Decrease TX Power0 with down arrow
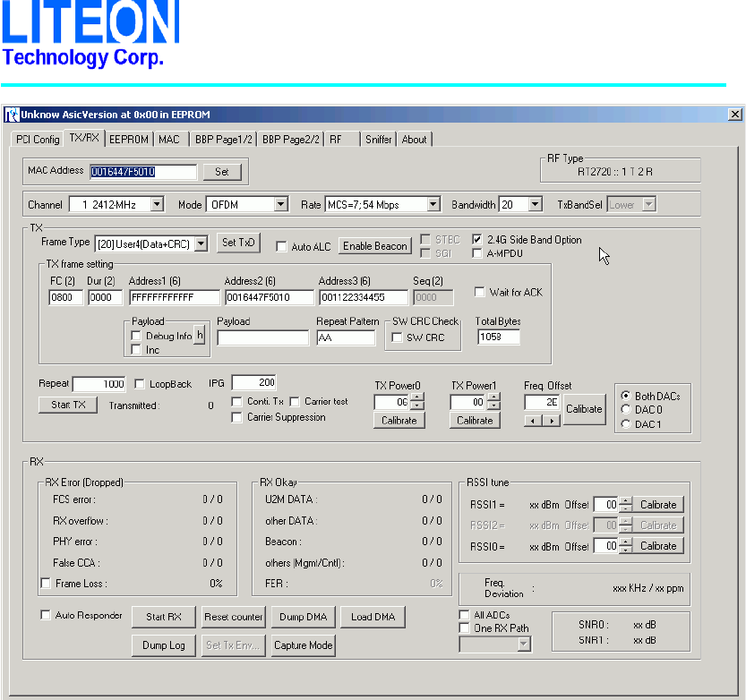The height and width of the screenshot is (700, 746). (416, 405)
